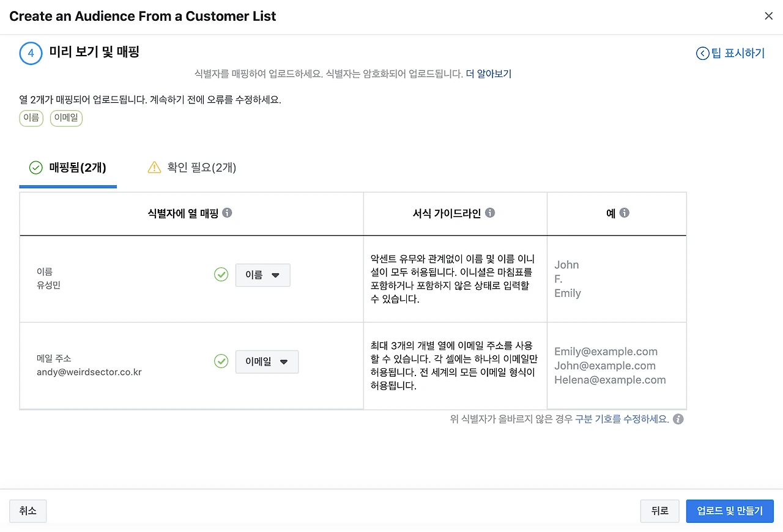Click the 이름 identifier tag chip
783x532 pixels.
[x=31, y=118]
